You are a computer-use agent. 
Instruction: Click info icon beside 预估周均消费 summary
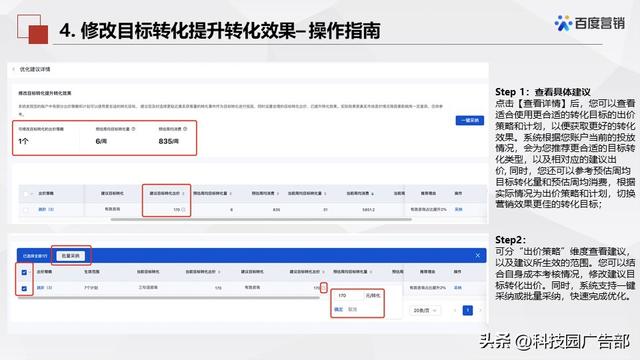coord(185,129)
